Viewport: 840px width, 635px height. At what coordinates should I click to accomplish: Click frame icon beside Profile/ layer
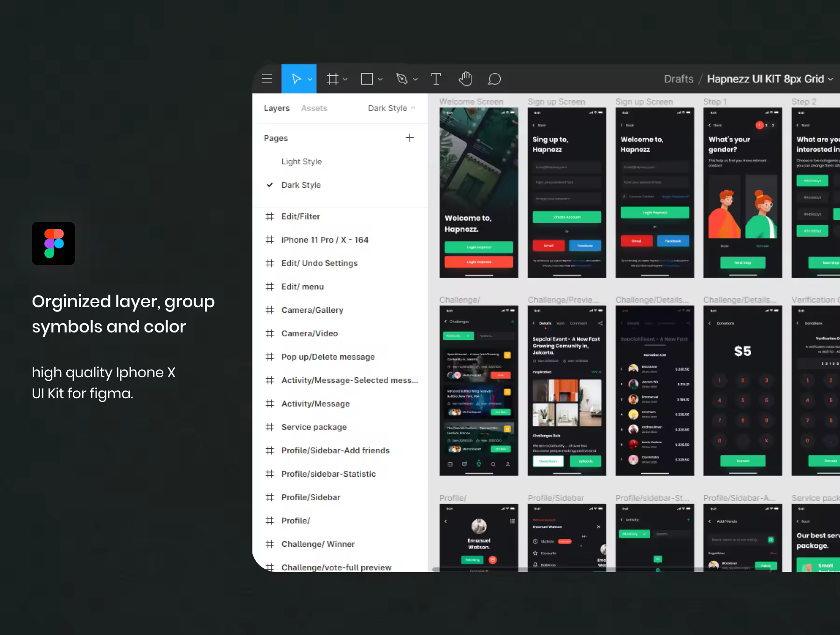[270, 521]
